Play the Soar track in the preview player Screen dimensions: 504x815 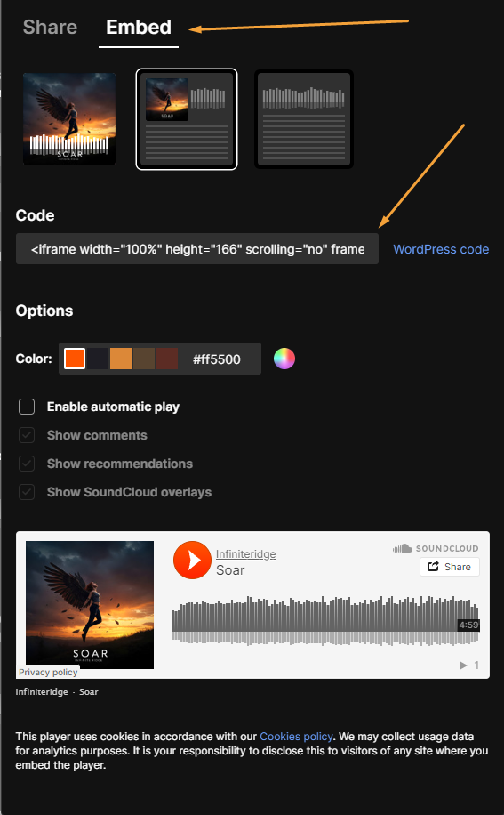(x=192, y=560)
